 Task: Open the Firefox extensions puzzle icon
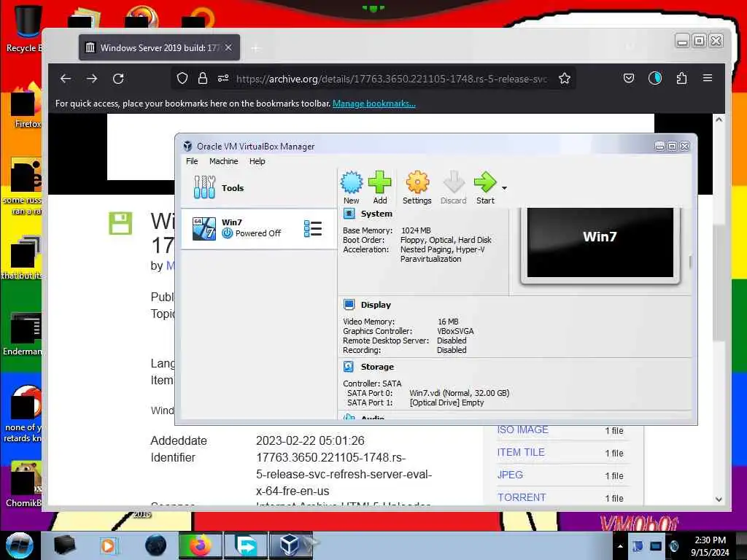point(681,78)
